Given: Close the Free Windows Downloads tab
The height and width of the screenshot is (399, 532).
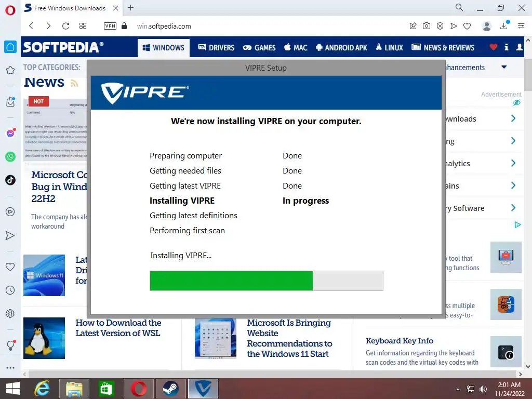Looking at the screenshot, I should tap(115, 8).
